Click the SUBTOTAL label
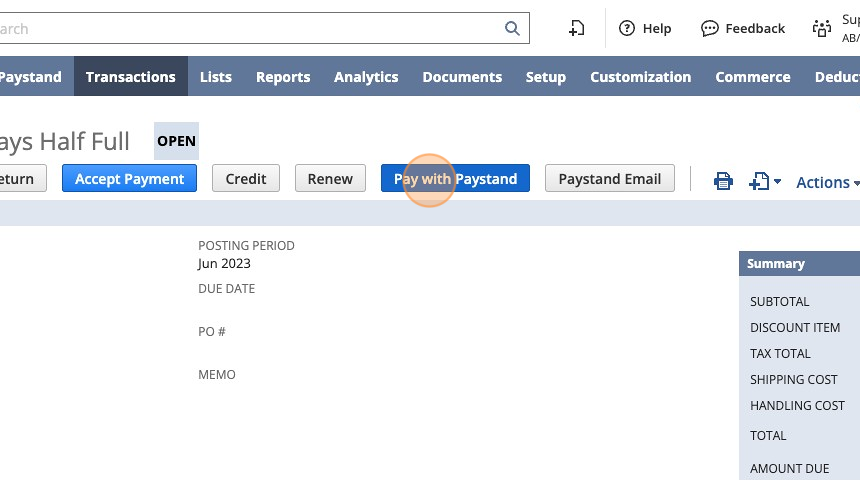The image size is (860, 480). pyautogui.click(x=779, y=301)
